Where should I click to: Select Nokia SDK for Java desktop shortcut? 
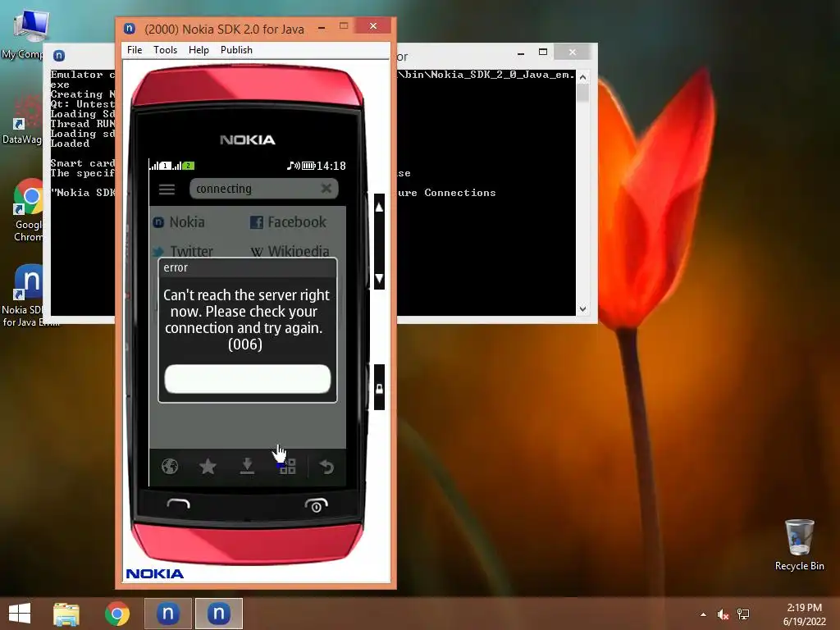pyautogui.click(x=24, y=295)
